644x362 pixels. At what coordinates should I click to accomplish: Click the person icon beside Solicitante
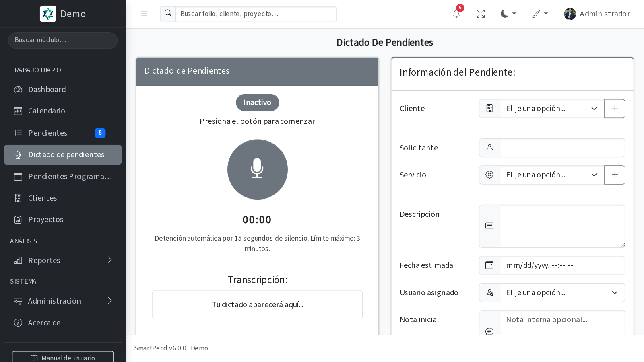pyautogui.click(x=489, y=148)
